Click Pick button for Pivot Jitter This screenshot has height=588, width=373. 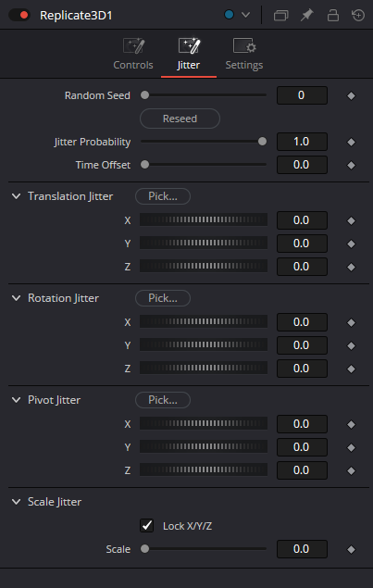(163, 400)
